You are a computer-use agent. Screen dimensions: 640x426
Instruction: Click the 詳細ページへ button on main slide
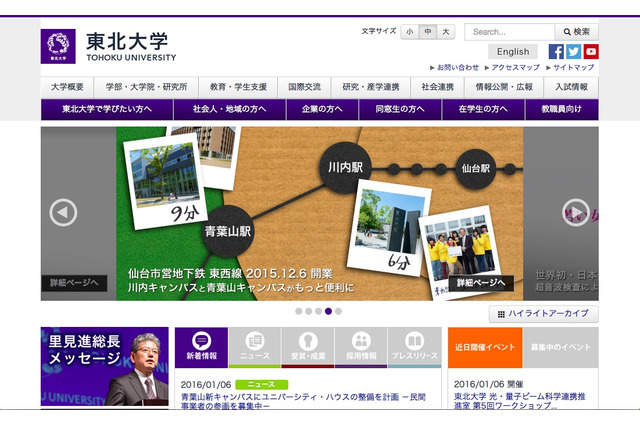click(x=481, y=283)
